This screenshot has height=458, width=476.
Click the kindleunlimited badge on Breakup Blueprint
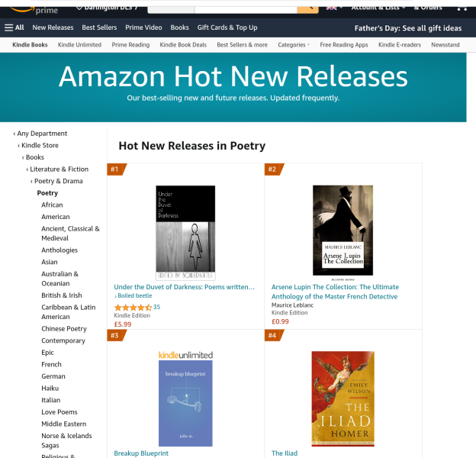185,355
